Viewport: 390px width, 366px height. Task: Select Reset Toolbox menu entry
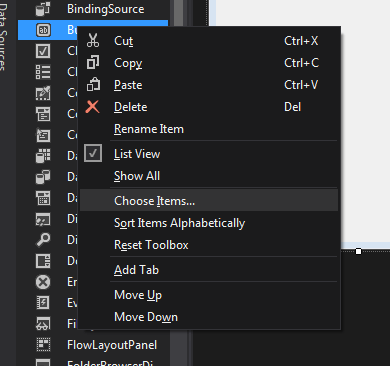(x=209, y=245)
